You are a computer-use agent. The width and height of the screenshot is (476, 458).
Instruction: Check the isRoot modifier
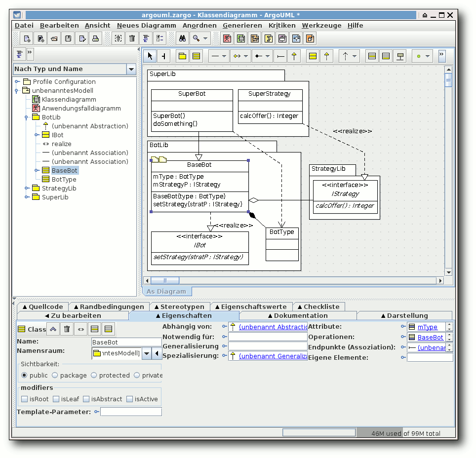(25, 399)
